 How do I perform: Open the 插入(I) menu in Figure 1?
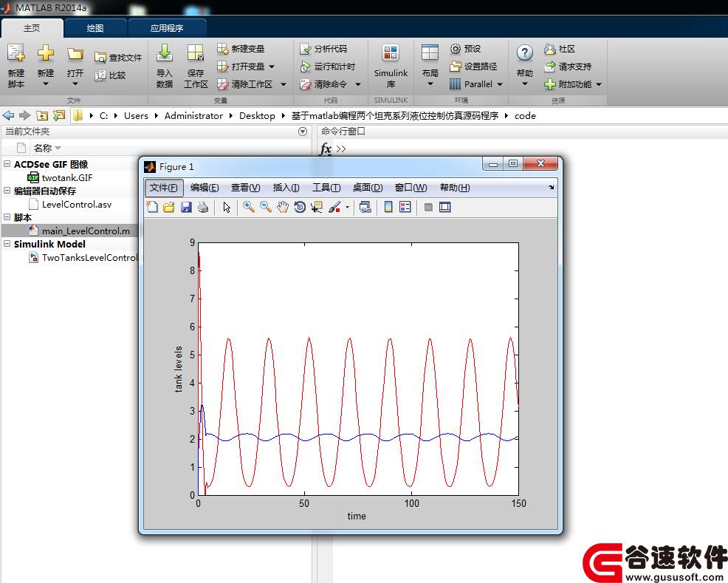coord(286,188)
